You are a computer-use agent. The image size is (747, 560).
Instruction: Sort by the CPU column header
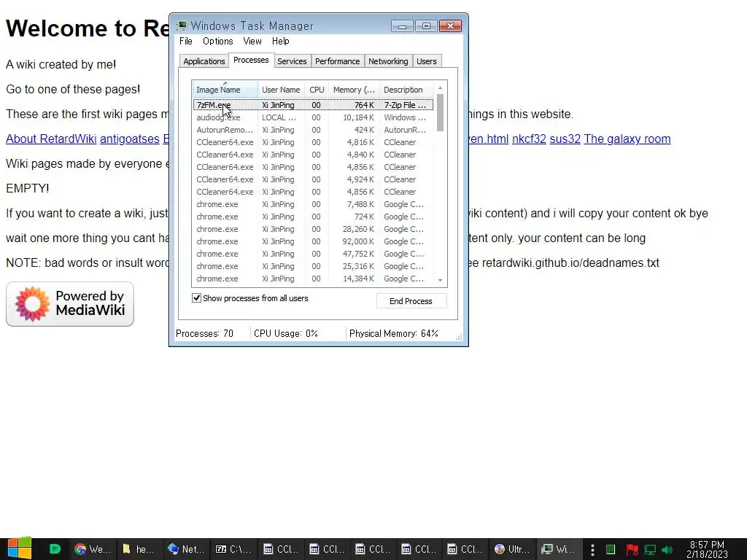(x=317, y=90)
